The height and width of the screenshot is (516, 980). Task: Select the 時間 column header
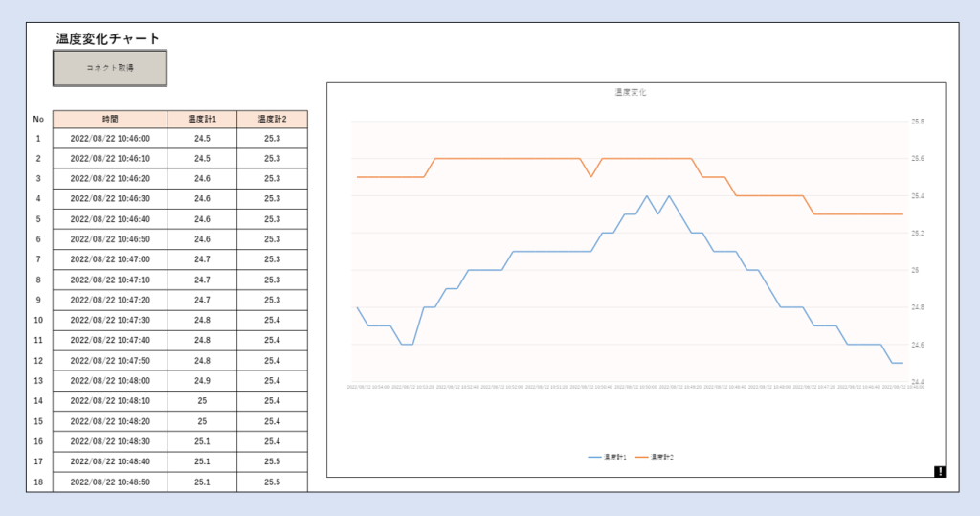click(110, 119)
